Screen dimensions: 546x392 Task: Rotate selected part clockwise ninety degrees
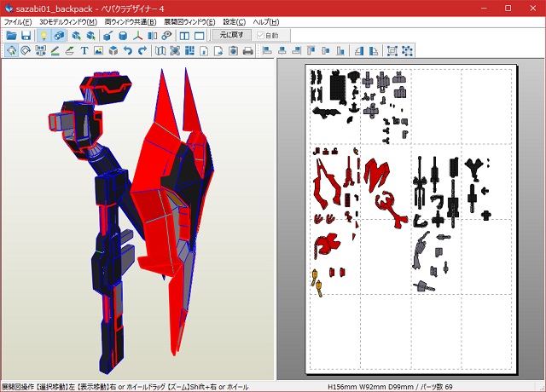[x=374, y=51]
